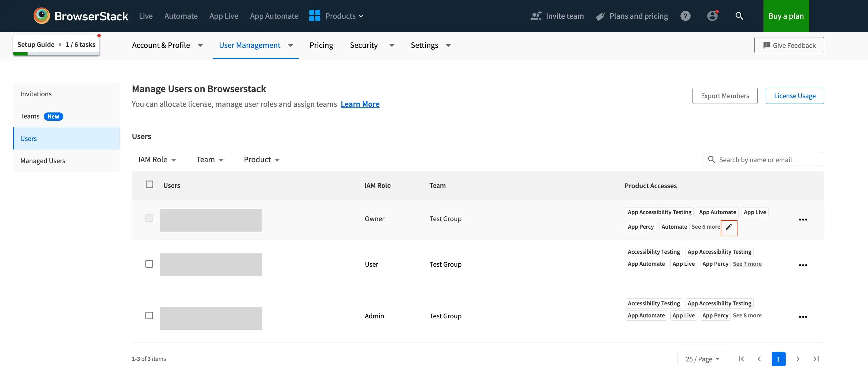Image resolution: width=868 pixels, height=389 pixels.
Task: Click the BrowserStack logo icon
Action: pos(42,16)
